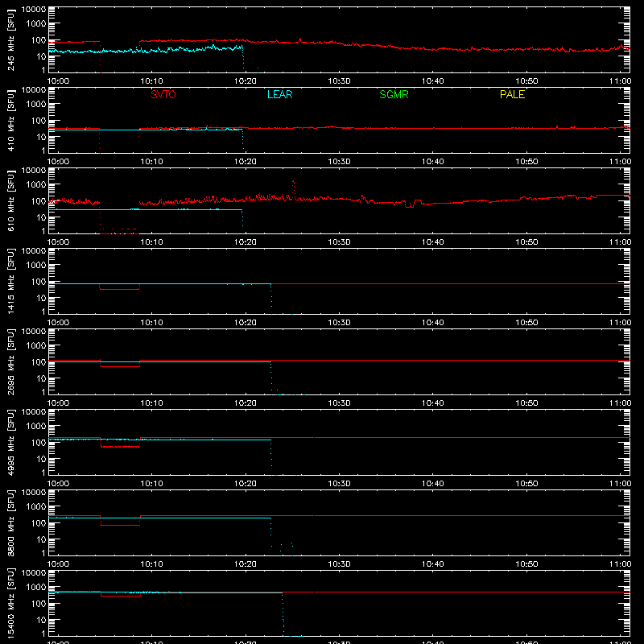This screenshot has height=644, width=644.
Task: Click the 10:40 tick label under 410 MHz plot
Action: click(x=433, y=162)
